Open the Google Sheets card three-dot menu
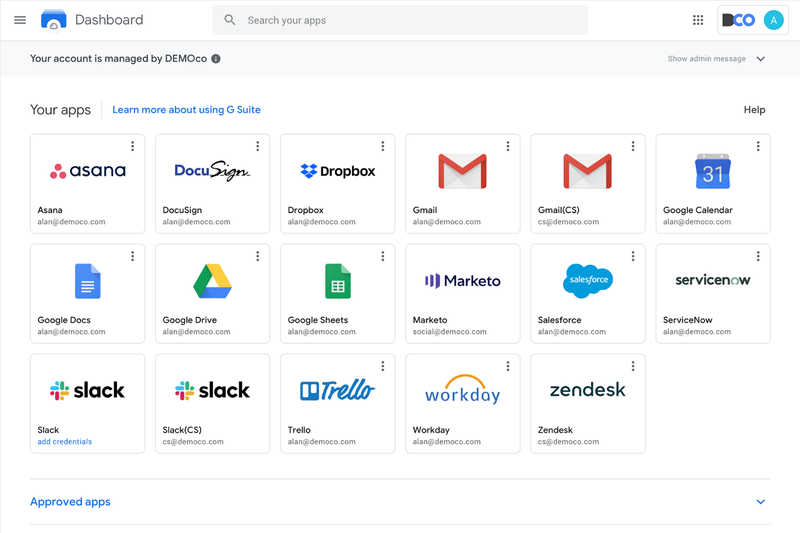This screenshot has width=800, height=533. 383,256
